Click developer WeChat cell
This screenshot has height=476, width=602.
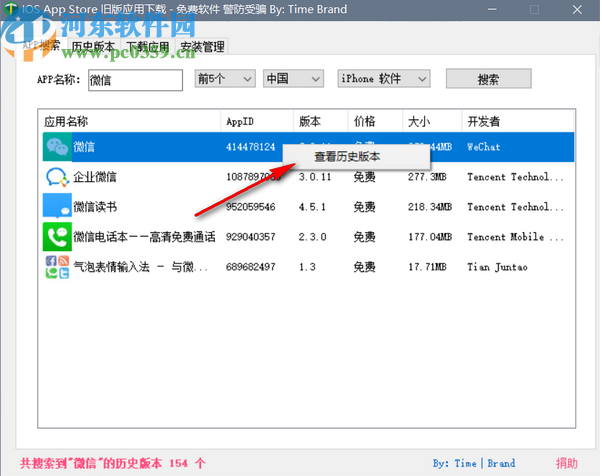483,147
